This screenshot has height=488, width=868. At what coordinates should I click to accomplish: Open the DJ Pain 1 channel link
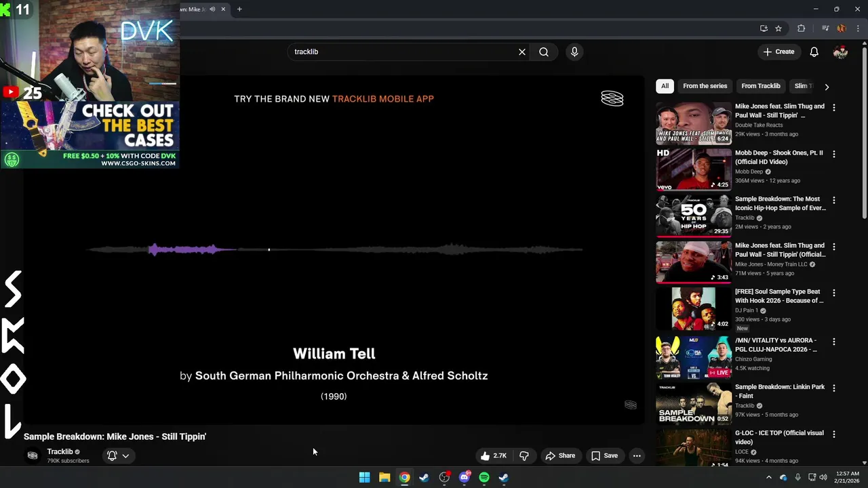point(747,310)
